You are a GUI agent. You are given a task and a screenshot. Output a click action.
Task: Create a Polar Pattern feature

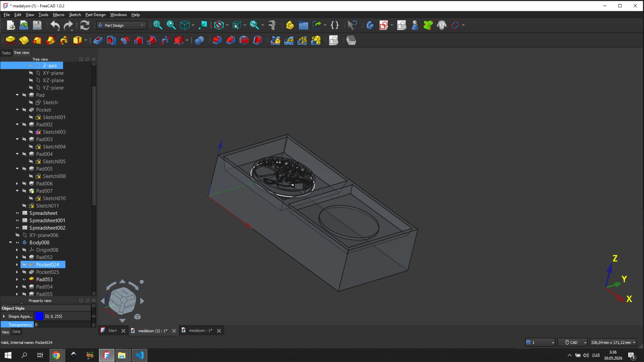click(302, 40)
